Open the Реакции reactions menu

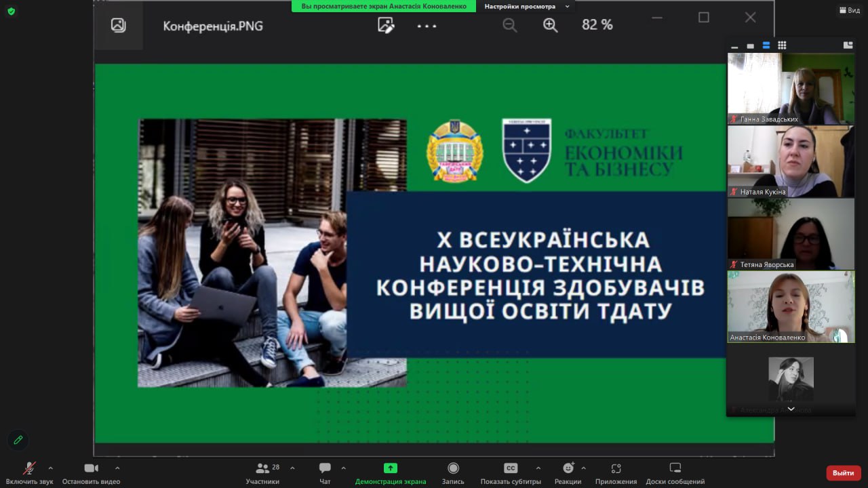pyautogui.click(x=568, y=472)
